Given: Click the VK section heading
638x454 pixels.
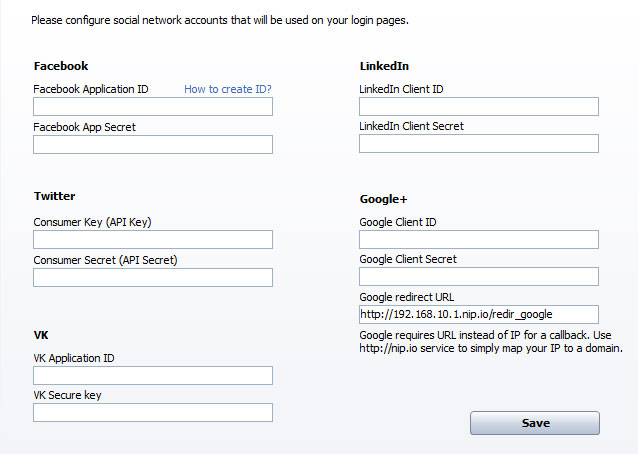Looking at the screenshot, I should click(41, 335).
